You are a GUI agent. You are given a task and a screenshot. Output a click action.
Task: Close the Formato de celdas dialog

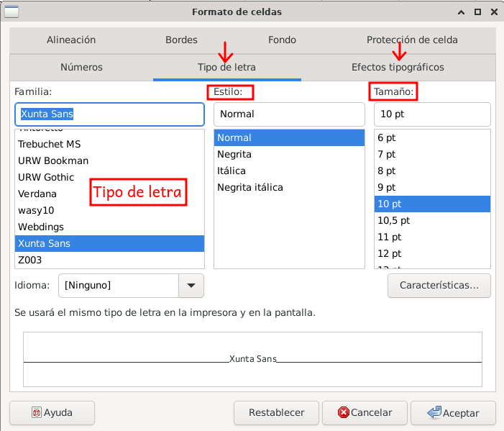[495, 12]
